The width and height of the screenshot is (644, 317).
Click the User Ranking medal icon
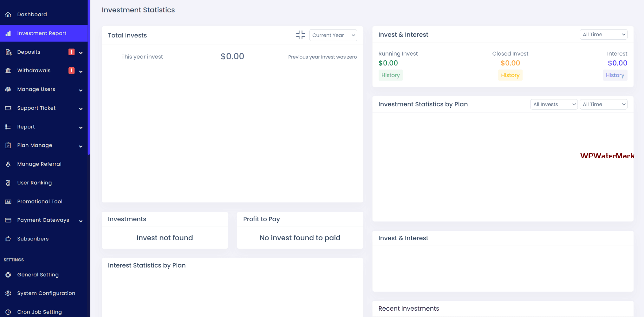[x=8, y=183]
